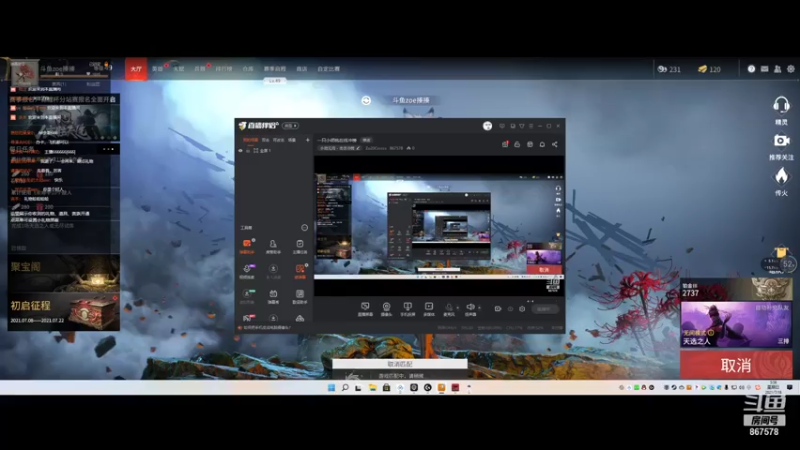Viewport: 800px width, 450px height.
Task: Open the first orange tool in the 工具箱 grid
Action: click(x=247, y=244)
